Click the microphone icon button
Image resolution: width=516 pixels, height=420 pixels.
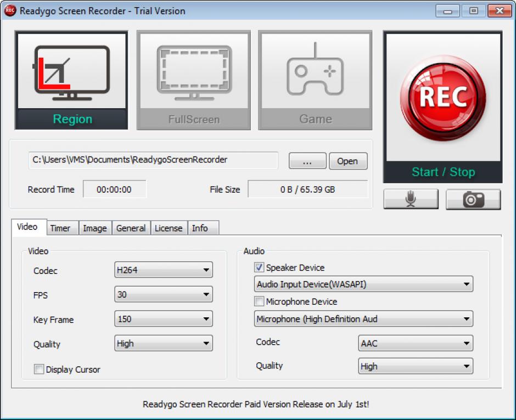pos(411,199)
